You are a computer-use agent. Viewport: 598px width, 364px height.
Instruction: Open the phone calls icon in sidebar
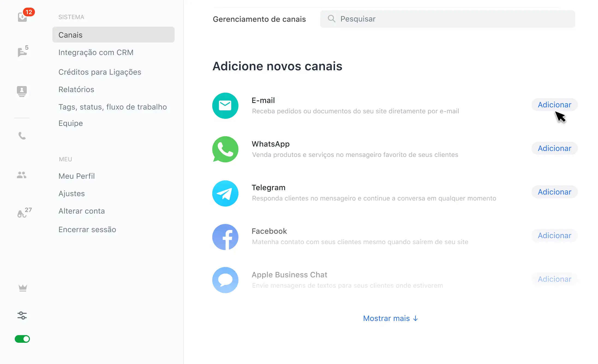pyautogui.click(x=22, y=135)
